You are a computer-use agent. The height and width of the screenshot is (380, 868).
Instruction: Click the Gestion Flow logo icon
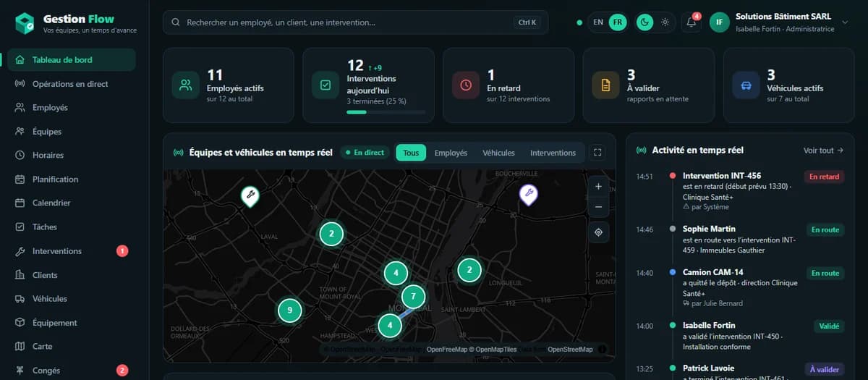coord(25,24)
